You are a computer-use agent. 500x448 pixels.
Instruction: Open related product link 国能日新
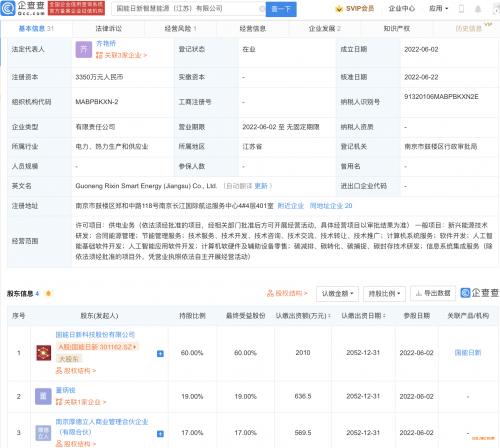pyautogui.click(x=468, y=353)
